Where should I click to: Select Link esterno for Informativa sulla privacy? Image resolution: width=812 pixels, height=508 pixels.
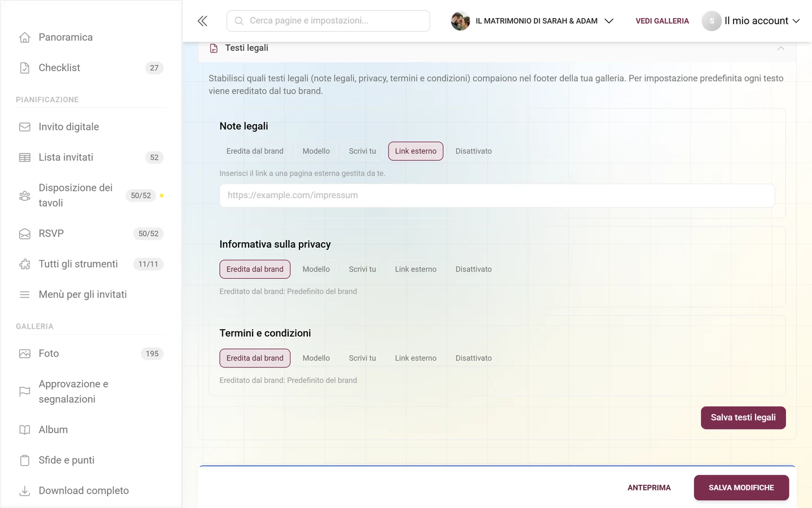(416, 269)
